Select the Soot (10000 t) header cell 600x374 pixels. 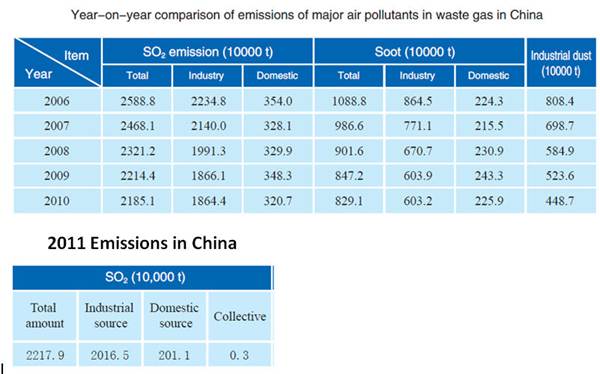[x=419, y=51]
